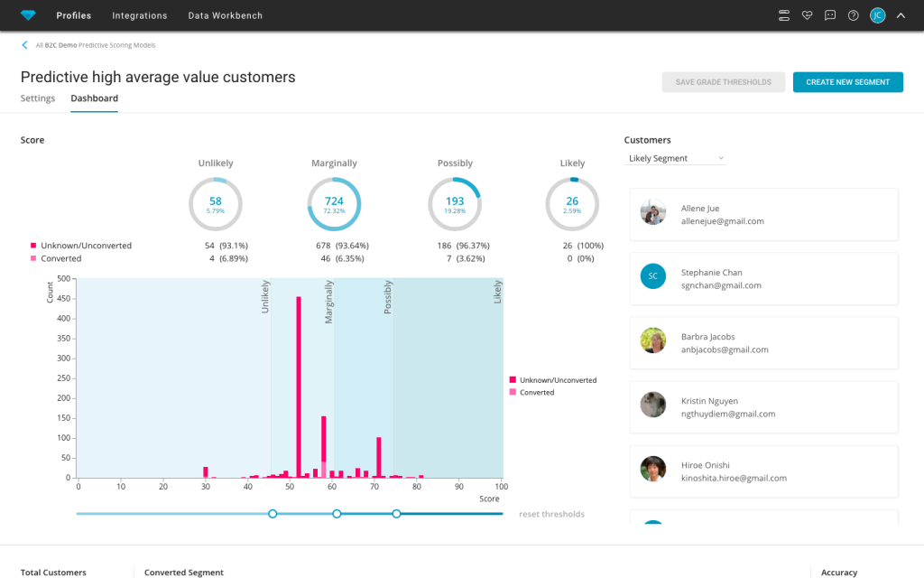Click the Possibly threshold slider handle
The width and height of the screenshot is (924, 578).
coord(396,514)
